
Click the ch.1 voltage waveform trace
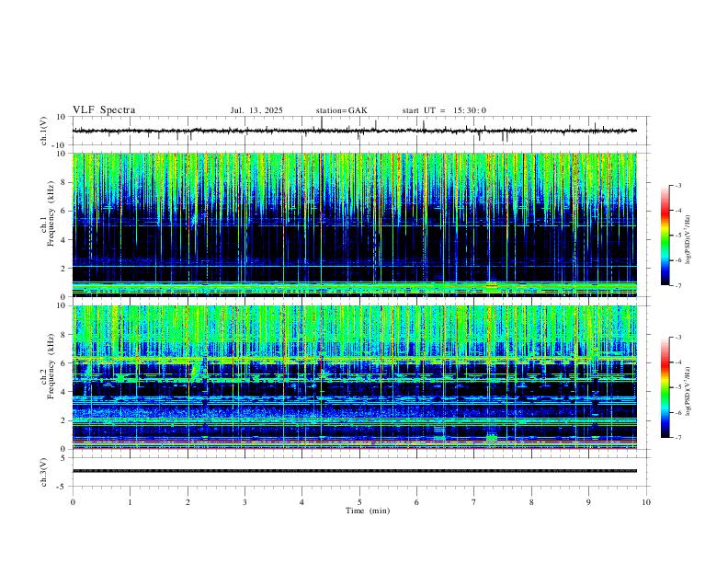tap(354, 131)
